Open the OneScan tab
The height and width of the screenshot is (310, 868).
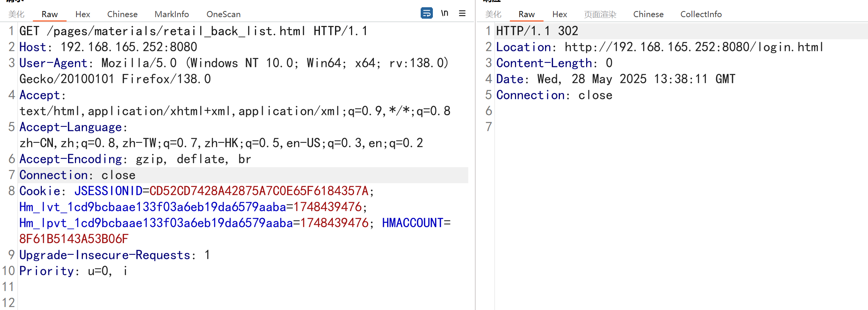[223, 14]
